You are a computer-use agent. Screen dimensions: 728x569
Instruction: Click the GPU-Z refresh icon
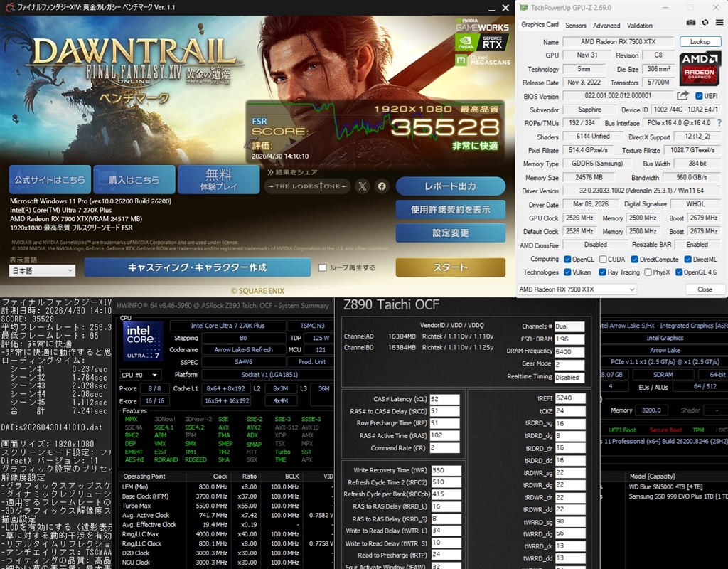click(705, 22)
